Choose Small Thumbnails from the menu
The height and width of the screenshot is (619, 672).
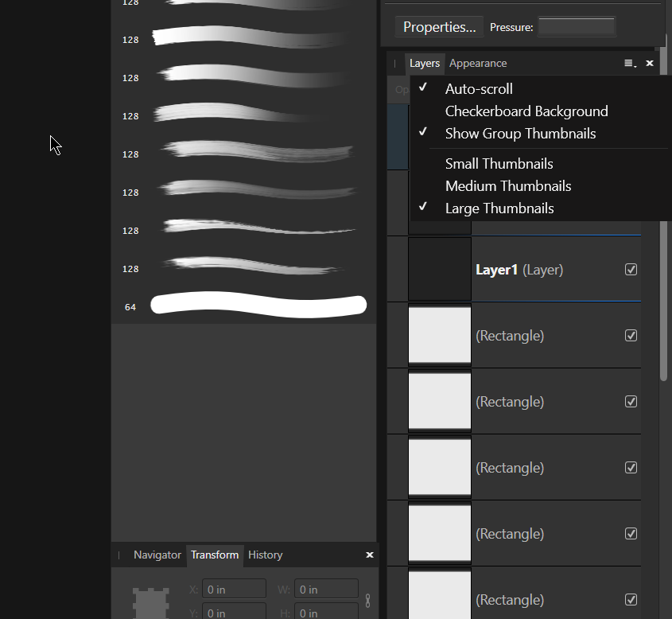point(499,164)
